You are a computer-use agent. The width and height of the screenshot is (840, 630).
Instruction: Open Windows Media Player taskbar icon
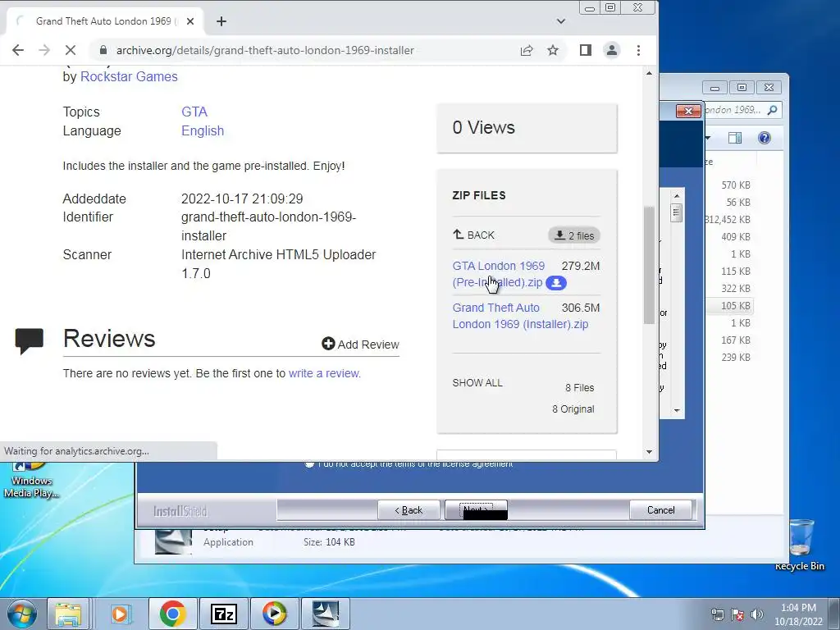coord(121,614)
